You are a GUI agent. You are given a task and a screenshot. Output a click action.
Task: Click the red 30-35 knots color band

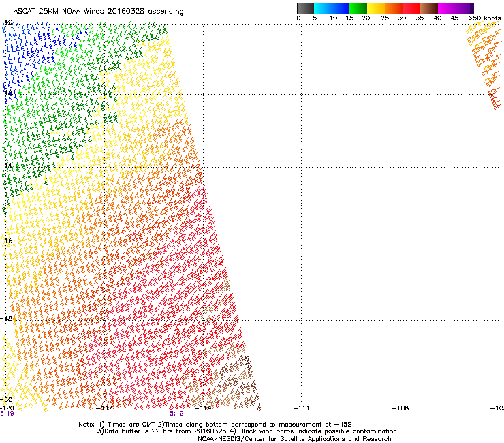pyautogui.click(x=411, y=8)
